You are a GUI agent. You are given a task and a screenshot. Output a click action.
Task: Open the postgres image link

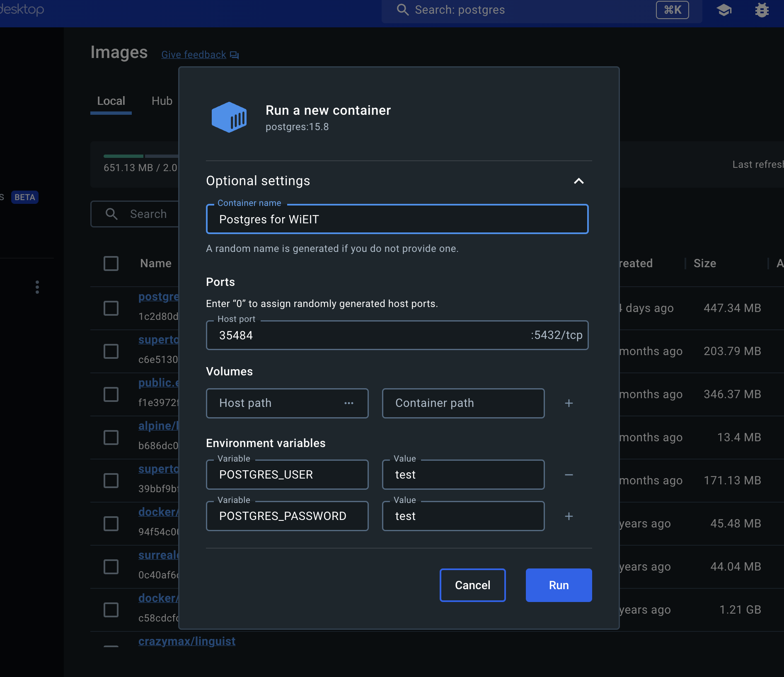tap(158, 297)
